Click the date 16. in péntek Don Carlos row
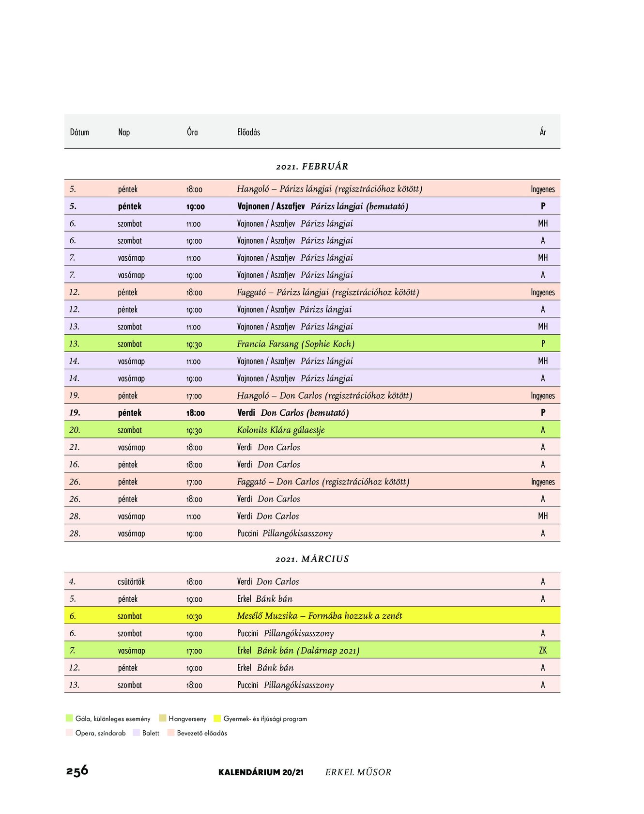Screen dimensions: 644x814 74,464
